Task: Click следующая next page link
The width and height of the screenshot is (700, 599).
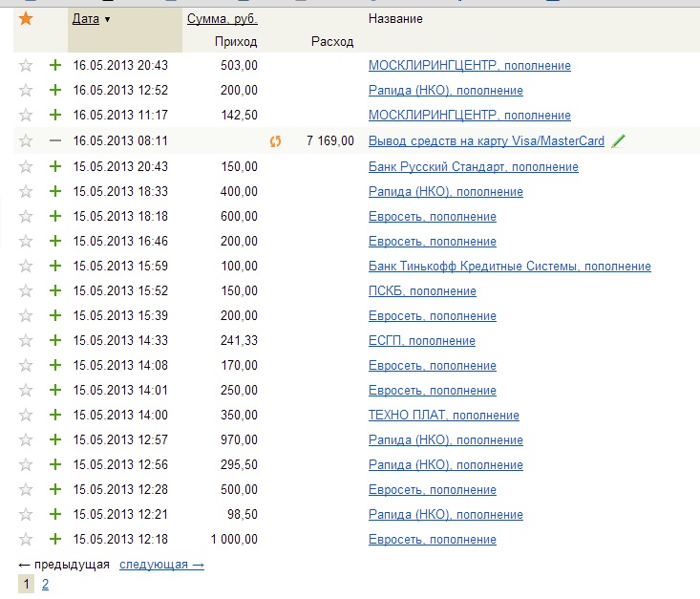Action: click(161, 565)
